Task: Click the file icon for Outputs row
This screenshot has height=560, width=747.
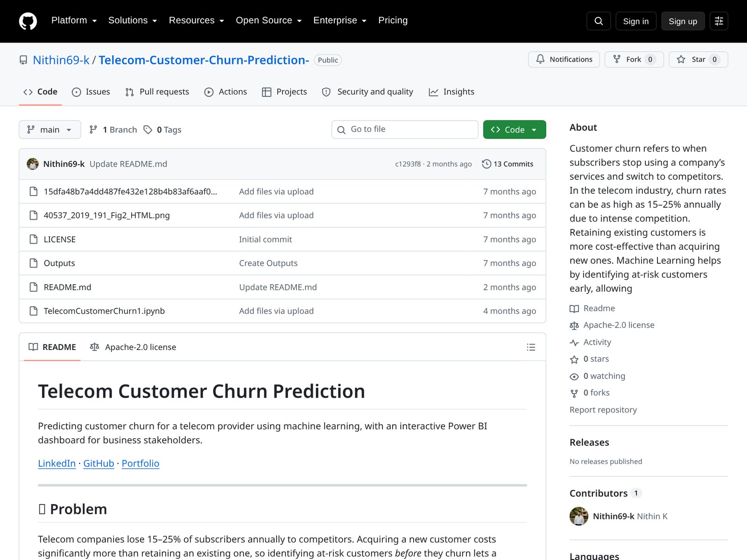Action: coord(34,263)
